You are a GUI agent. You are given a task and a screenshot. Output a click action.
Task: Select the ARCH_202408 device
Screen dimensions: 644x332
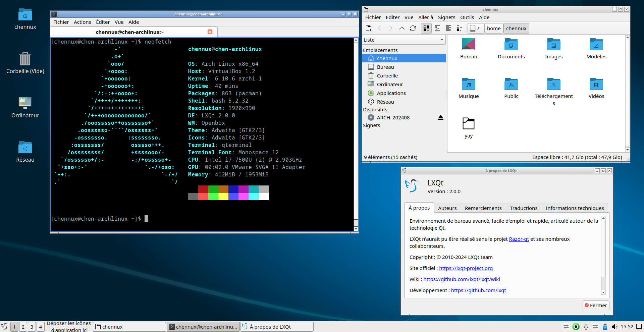pos(393,118)
